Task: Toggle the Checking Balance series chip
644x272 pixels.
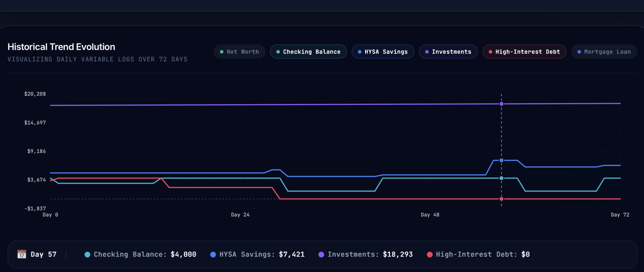Action: click(x=308, y=52)
